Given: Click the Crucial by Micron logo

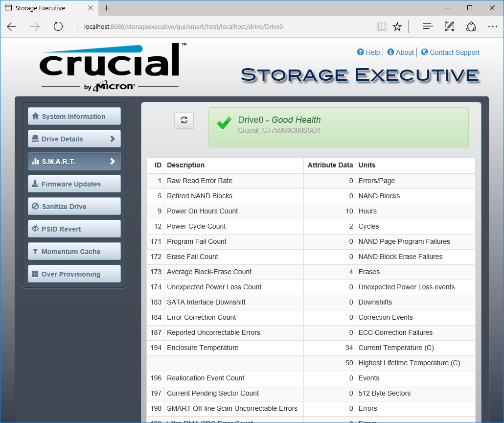Looking at the screenshot, I should coord(113,67).
